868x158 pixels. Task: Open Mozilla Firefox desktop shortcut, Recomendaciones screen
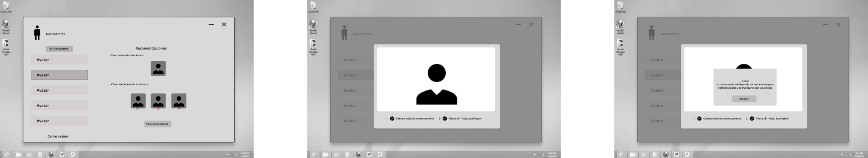(6, 27)
